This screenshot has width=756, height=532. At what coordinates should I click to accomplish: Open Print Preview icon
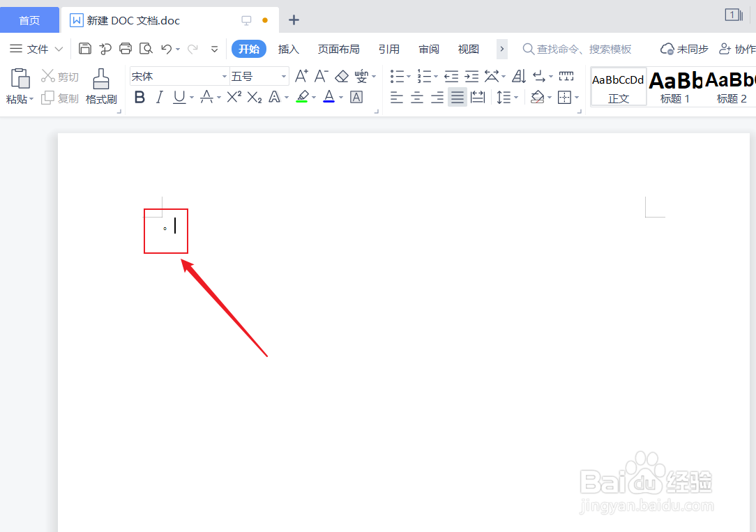pyautogui.click(x=146, y=48)
